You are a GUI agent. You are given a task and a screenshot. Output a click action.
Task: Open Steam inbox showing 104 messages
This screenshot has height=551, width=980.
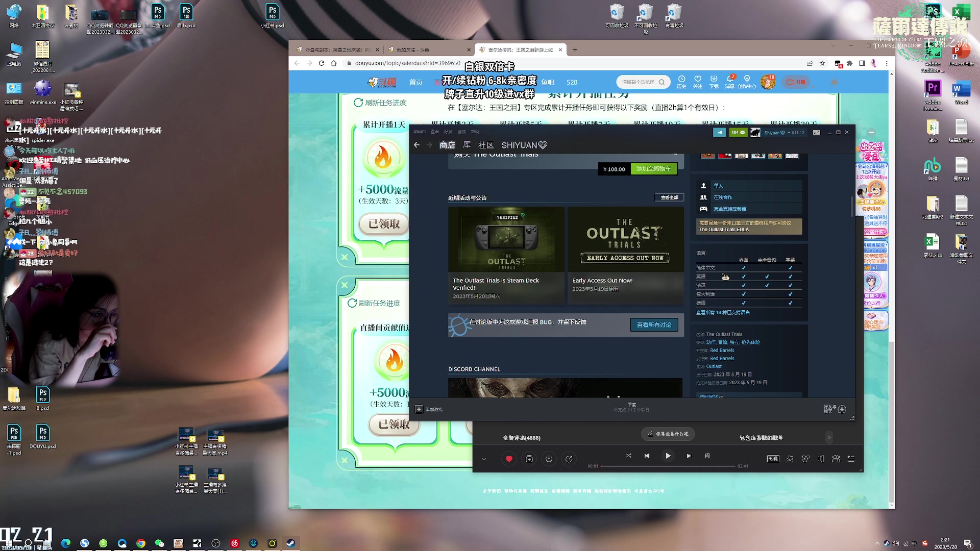[738, 133]
